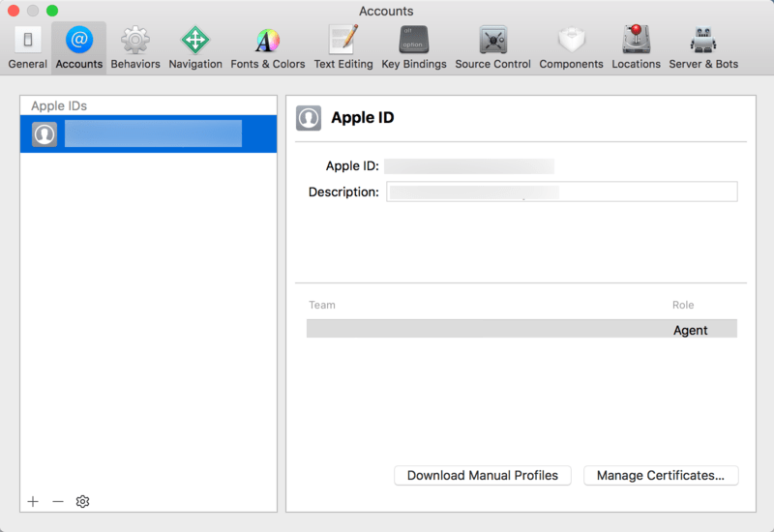Open Server & Bots preferences
The height and width of the screenshot is (532, 774).
[x=703, y=47]
